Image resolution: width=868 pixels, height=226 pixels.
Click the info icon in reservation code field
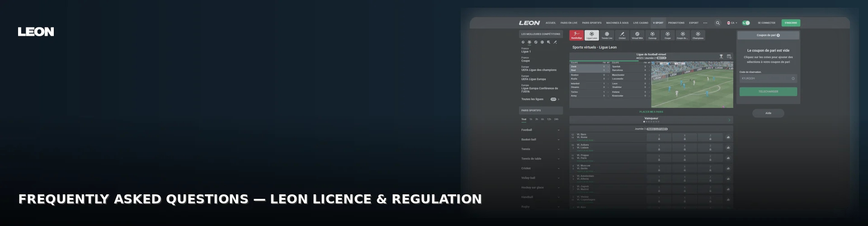tap(793, 79)
